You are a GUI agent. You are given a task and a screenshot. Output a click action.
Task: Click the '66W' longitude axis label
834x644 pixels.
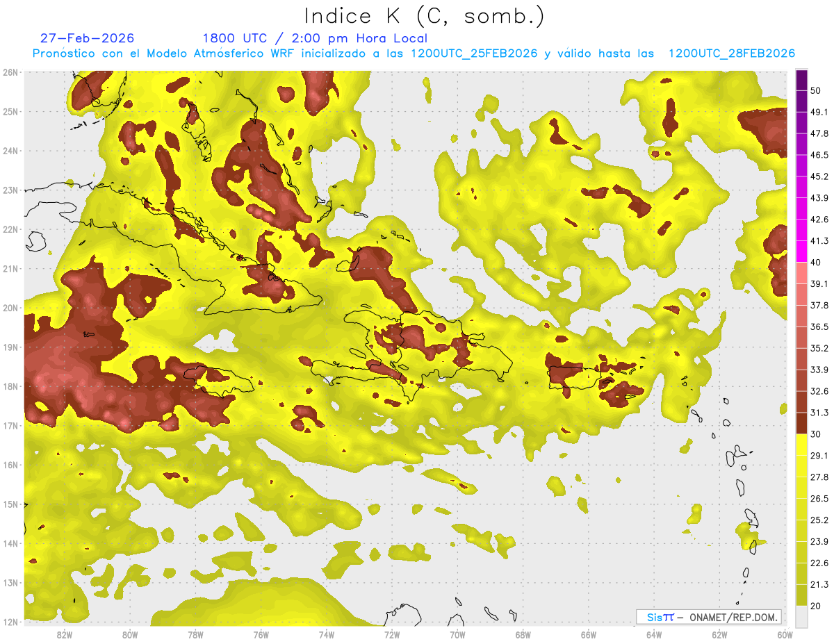[589, 634]
